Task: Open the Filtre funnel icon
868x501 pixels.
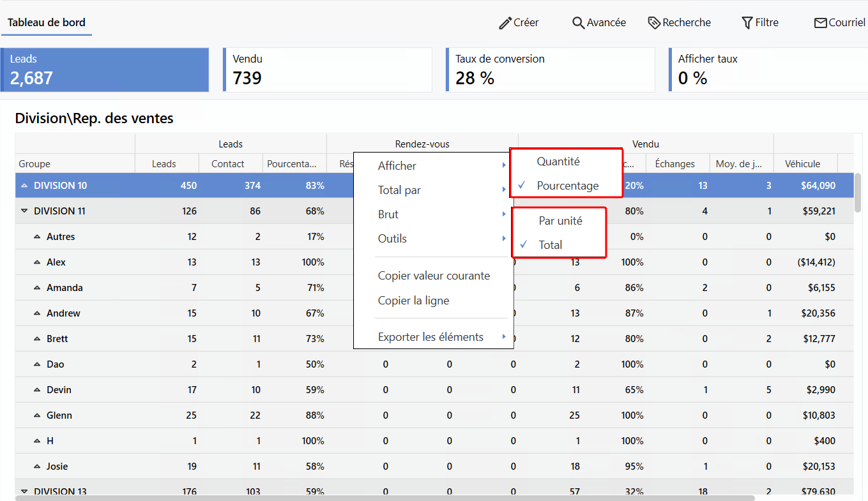Action: click(747, 23)
